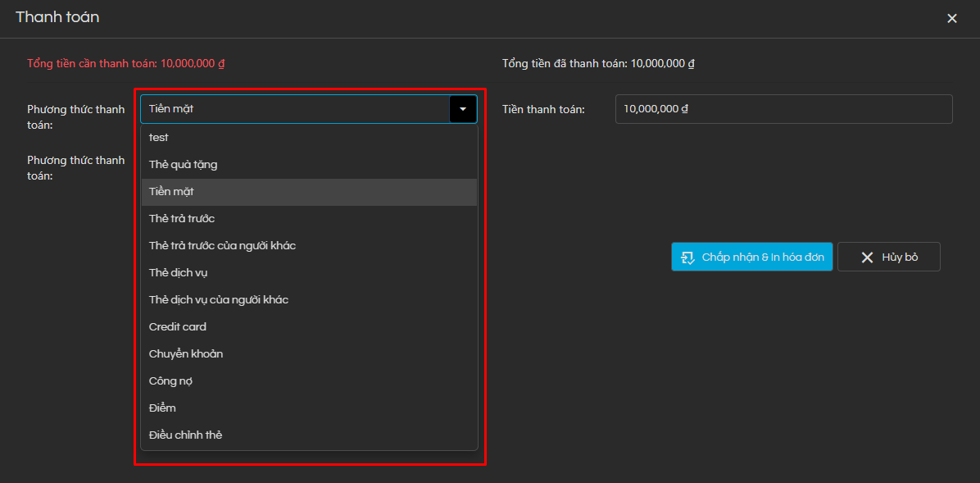980x483 pixels.
Task: Select highlighted Tiền mặt list option
Action: pyautogui.click(x=171, y=192)
